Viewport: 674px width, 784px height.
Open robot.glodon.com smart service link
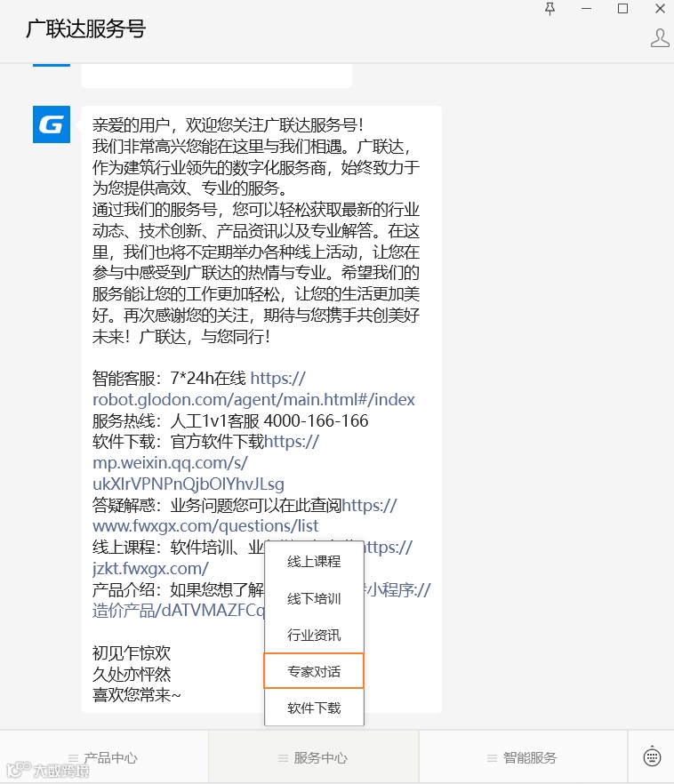click(x=253, y=399)
